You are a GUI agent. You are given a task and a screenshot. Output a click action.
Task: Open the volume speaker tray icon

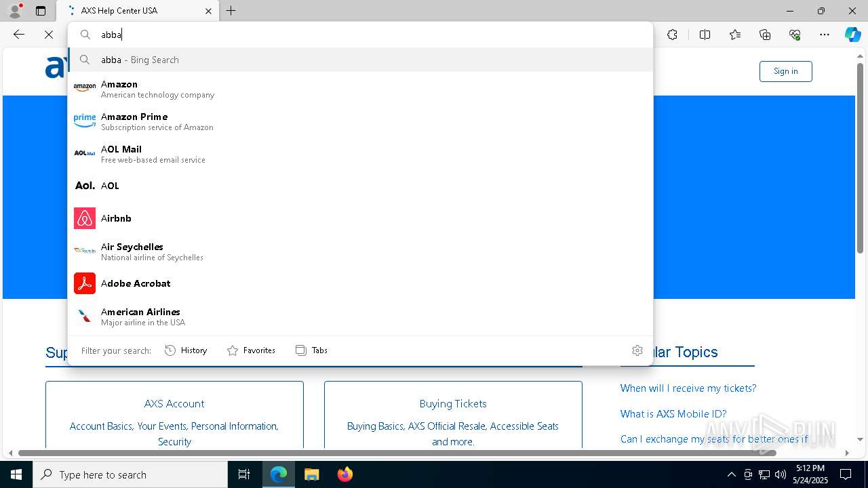click(x=781, y=474)
